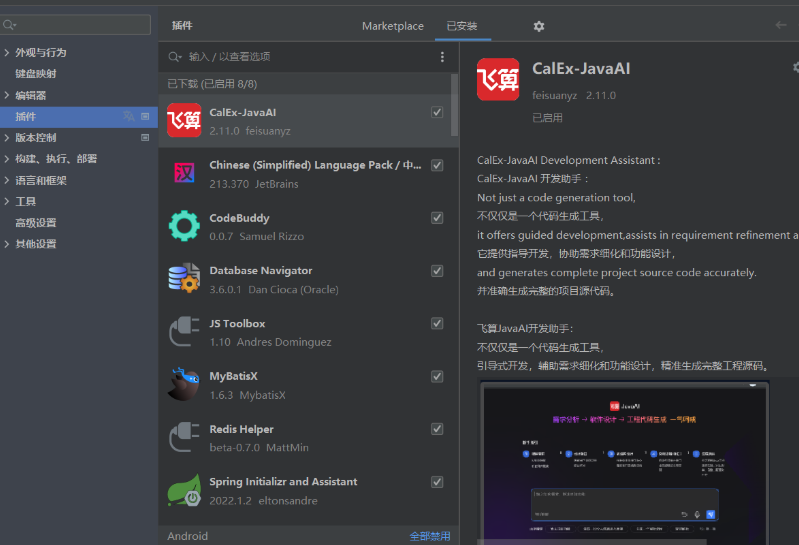Click the JS Toolbox plug icon
Viewport: 799px width, 545px height.
pyautogui.click(x=184, y=331)
